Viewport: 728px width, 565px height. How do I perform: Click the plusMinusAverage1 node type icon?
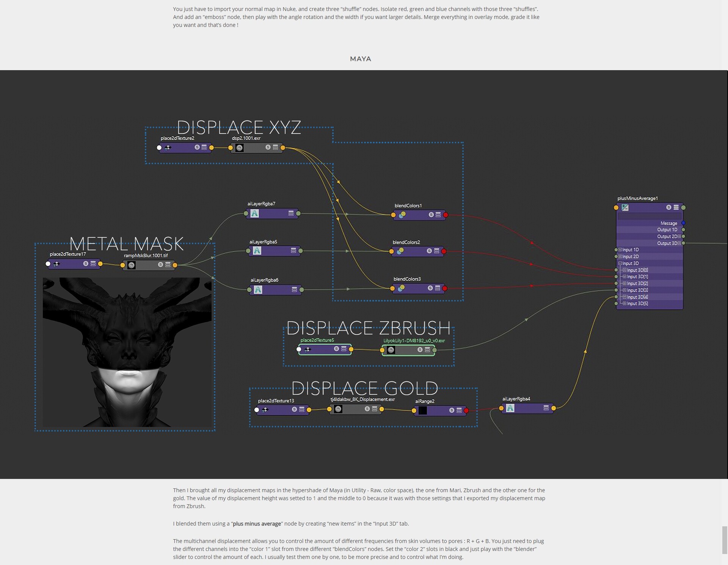(x=625, y=207)
